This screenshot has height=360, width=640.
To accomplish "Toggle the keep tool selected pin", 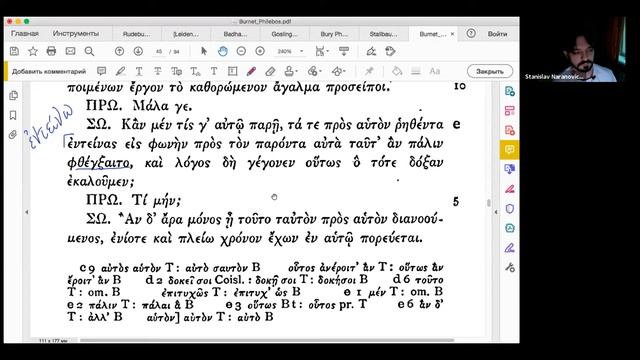I will pyautogui.click(x=369, y=71).
